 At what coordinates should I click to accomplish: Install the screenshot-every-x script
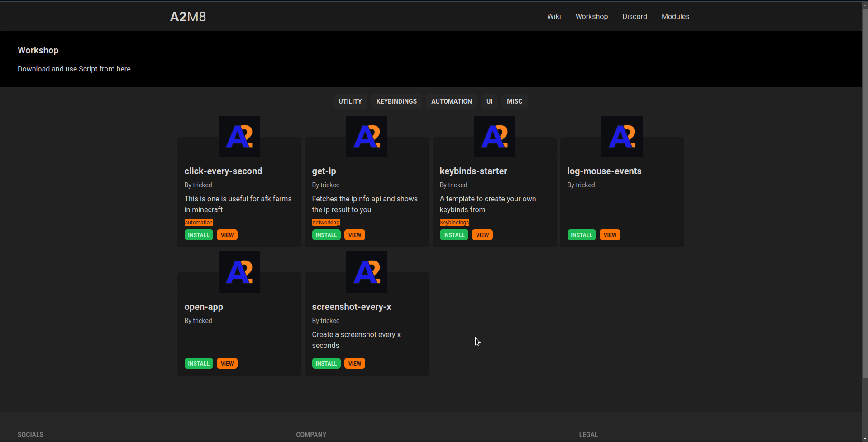326,364
